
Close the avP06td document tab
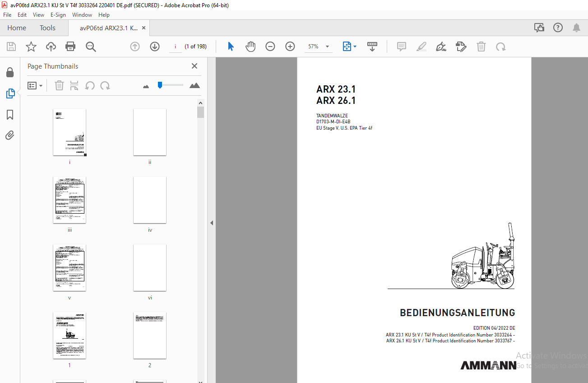[144, 28]
